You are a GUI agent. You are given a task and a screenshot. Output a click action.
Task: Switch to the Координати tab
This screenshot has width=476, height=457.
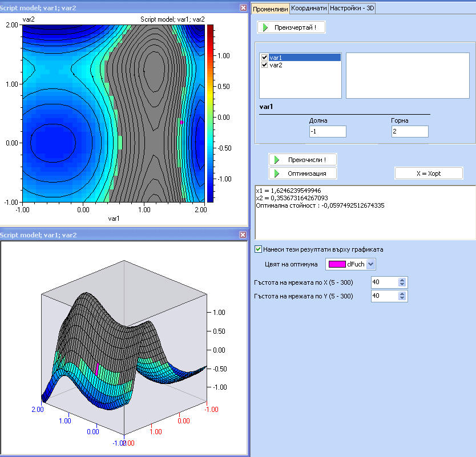click(309, 9)
